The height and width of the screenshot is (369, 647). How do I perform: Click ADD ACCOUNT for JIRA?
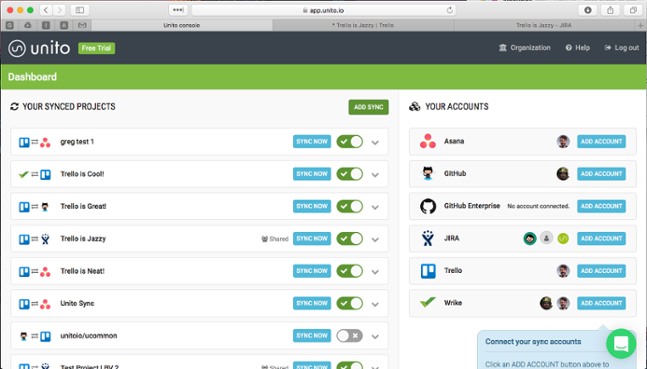point(601,238)
